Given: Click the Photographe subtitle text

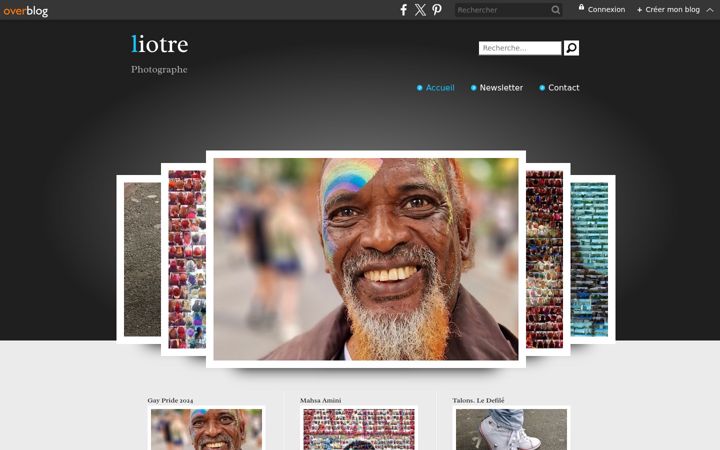Looking at the screenshot, I should coord(159,69).
